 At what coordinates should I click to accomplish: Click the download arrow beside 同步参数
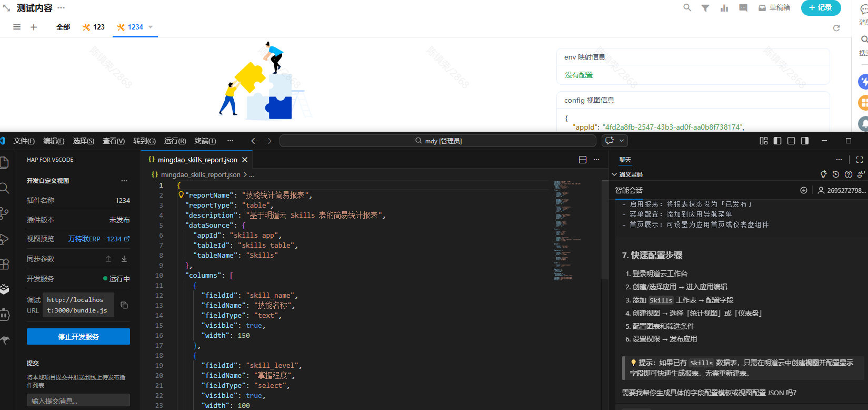(124, 259)
